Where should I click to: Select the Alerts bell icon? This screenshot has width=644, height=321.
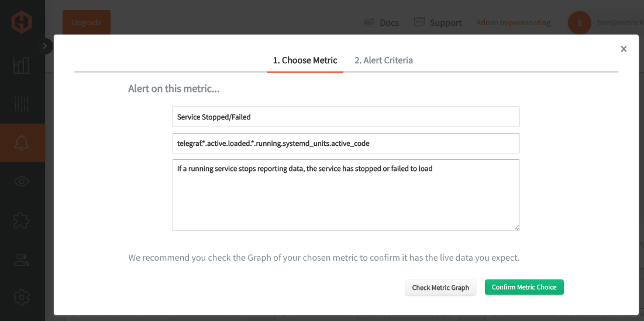(22, 142)
